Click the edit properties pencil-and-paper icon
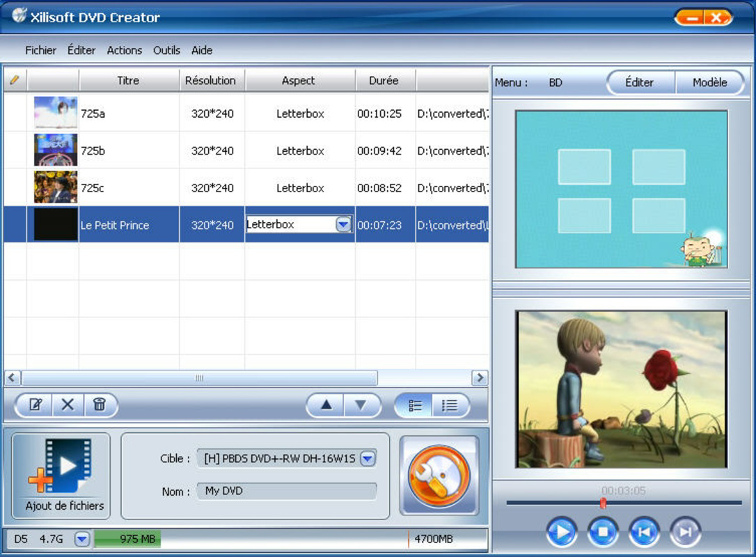756x557 pixels. [36, 405]
